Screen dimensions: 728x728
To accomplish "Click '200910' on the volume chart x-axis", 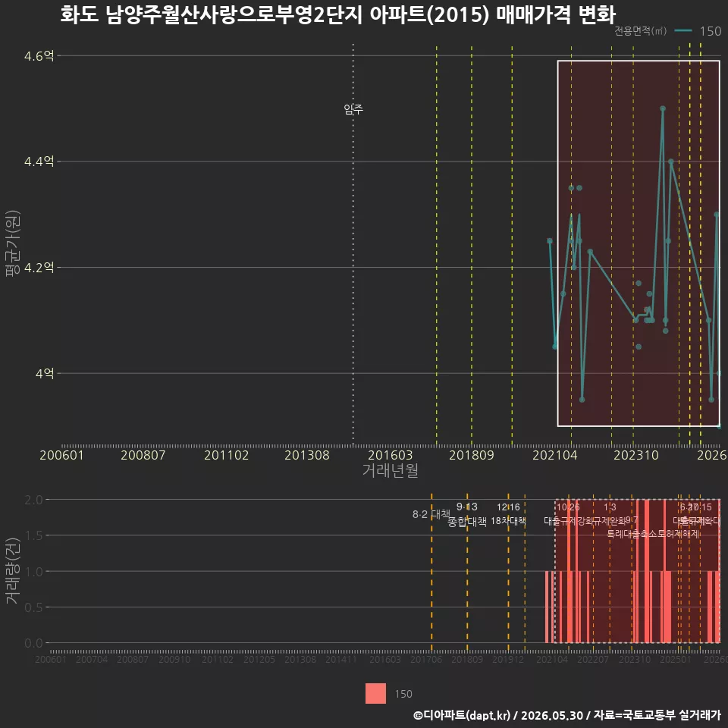I will (x=174, y=659).
